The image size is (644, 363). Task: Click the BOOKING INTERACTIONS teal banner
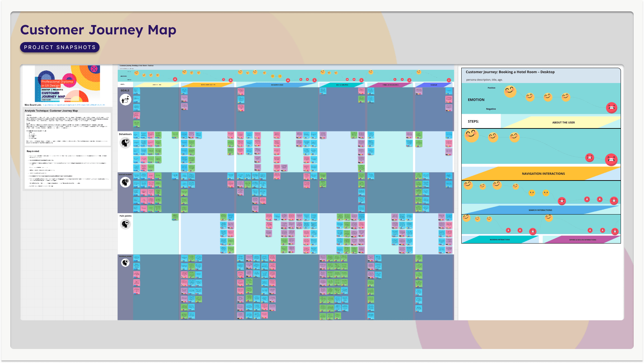(500, 240)
